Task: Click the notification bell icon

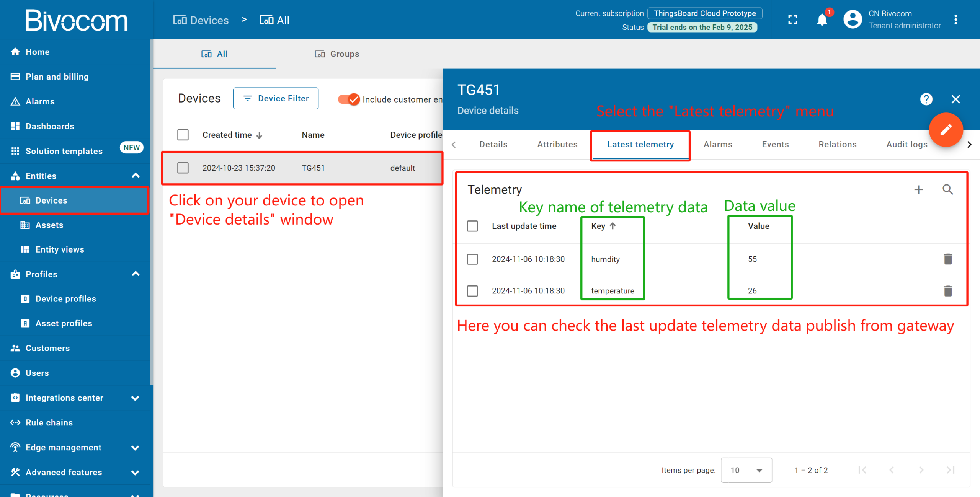Action: (x=822, y=20)
